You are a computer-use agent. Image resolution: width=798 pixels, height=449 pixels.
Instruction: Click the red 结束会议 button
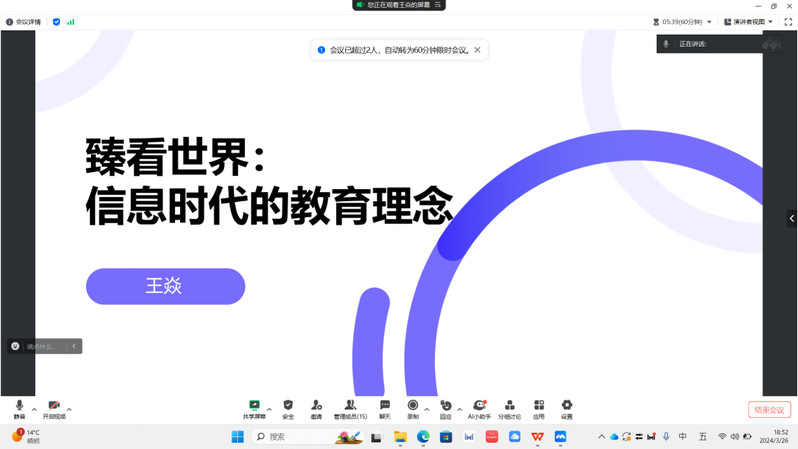coord(769,410)
